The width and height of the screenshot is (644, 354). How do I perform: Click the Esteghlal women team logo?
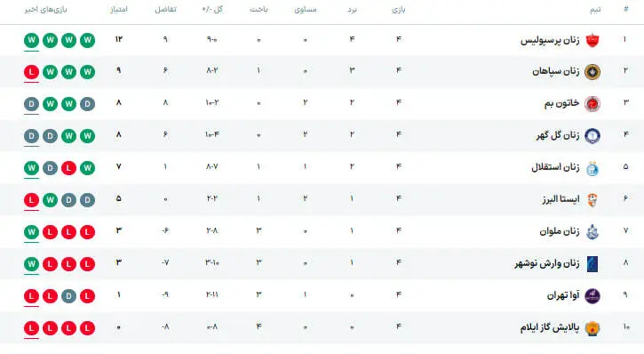pos(592,168)
